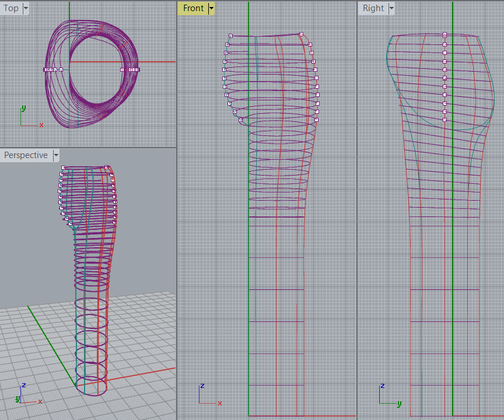Open the Perspective viewport dropdown menu arrow
504x420 pixels.
(56, 155)
